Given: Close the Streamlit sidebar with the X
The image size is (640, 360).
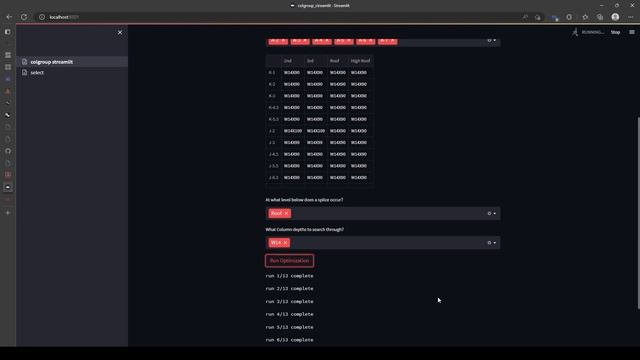Looking at the screenshot, I should 120,32.
